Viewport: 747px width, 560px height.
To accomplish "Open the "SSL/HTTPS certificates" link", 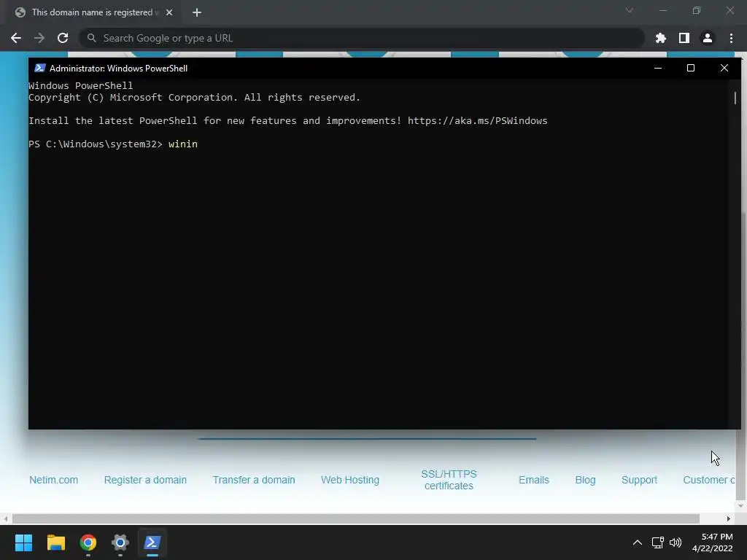I will pyautogui.click(x=449, y=480).
